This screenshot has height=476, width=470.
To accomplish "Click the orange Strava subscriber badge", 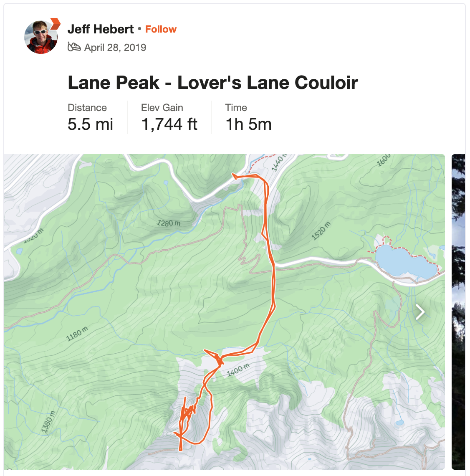I will point(55,24).
